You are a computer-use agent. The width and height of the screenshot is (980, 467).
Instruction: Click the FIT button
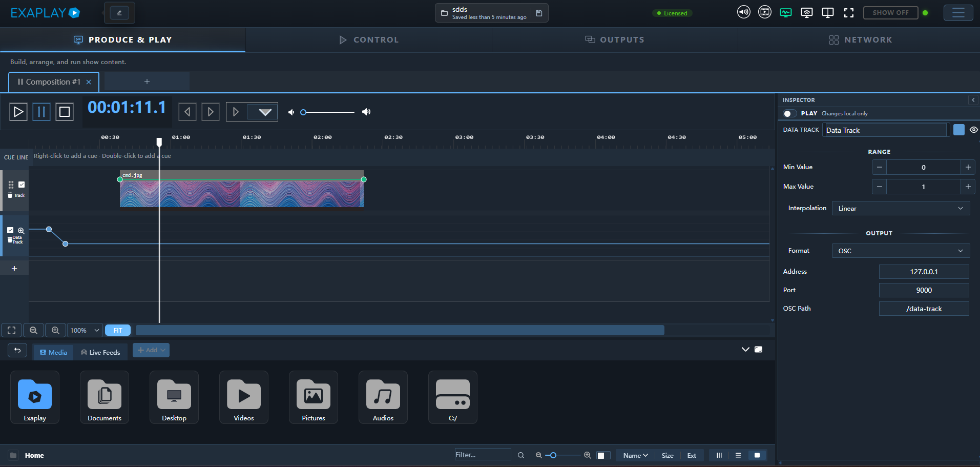(118, 330)
